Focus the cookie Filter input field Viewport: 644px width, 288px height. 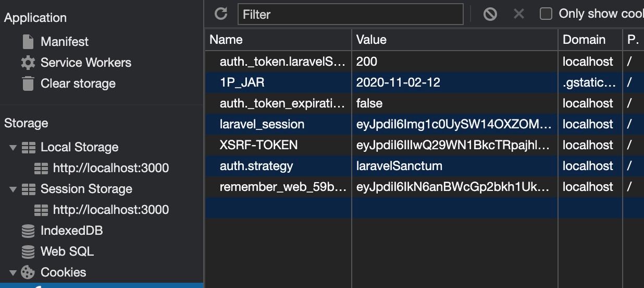[351, 14]
